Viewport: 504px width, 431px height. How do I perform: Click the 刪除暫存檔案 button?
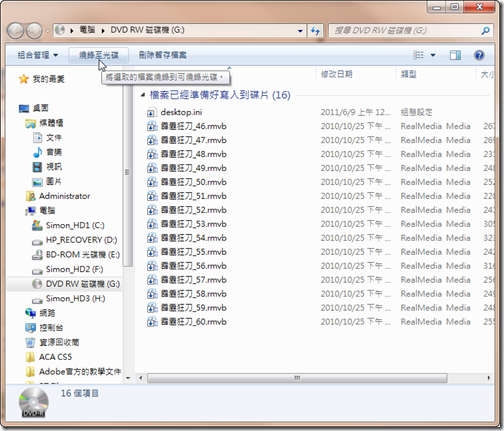point(162,55)
